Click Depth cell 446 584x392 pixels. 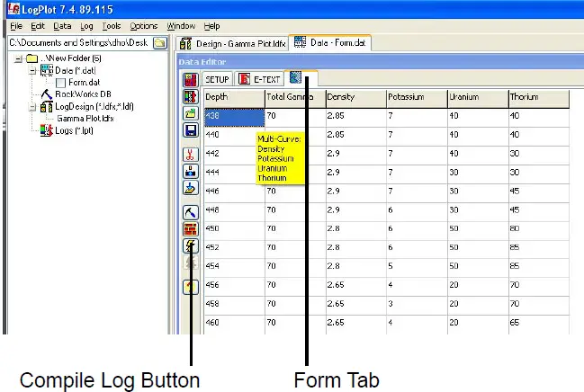pyautogui.click(x=234, y=192)
